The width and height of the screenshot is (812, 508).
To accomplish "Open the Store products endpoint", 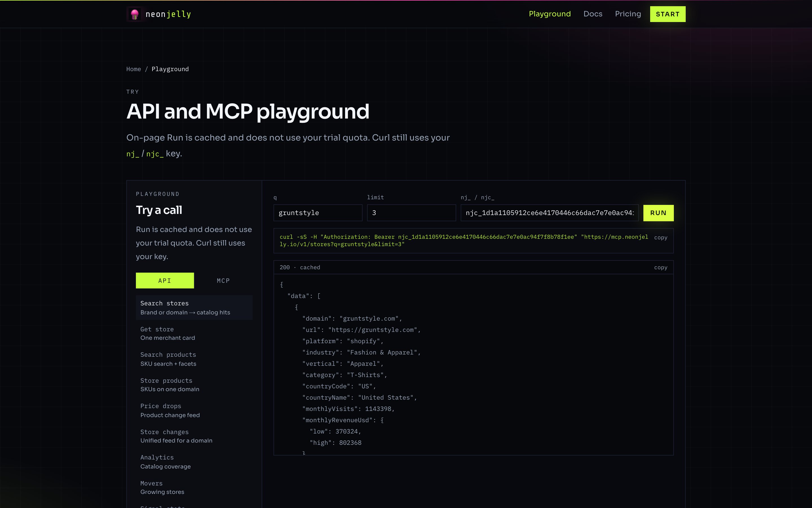I will pos(194,385).
